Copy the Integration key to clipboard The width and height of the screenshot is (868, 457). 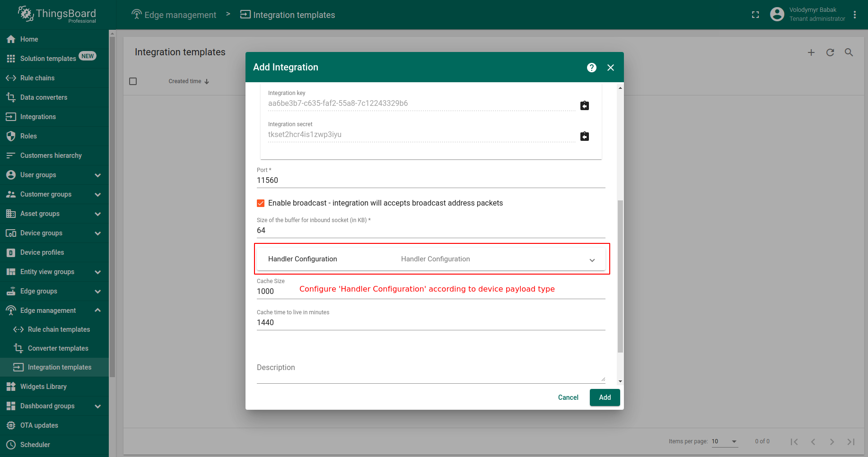pos(585,105)
